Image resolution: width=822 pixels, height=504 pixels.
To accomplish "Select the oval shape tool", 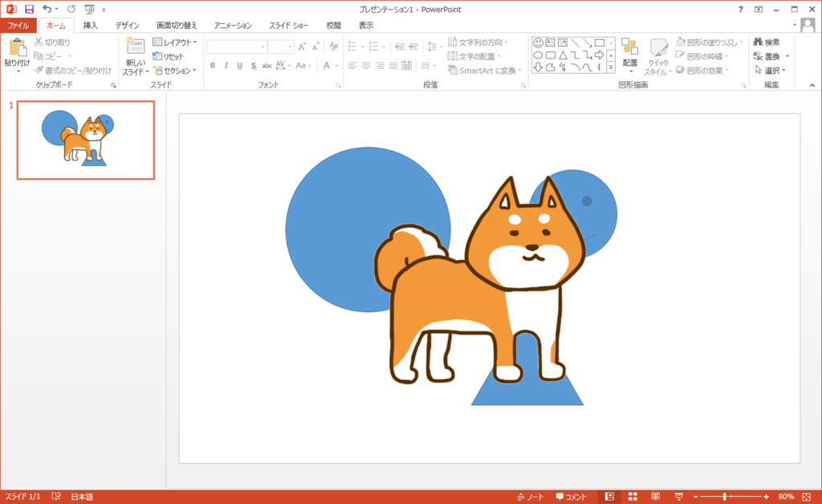I will (539, 55).
